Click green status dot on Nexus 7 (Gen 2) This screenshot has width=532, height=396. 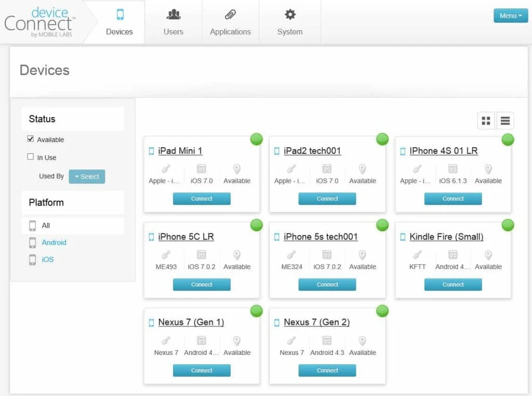382,311
